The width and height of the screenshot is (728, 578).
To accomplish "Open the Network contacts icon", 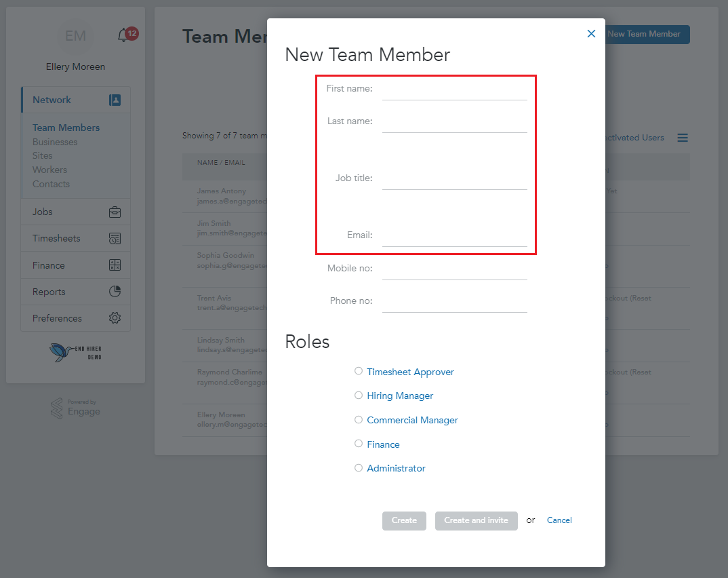I will pyautogui.click(x=115, y=100).
